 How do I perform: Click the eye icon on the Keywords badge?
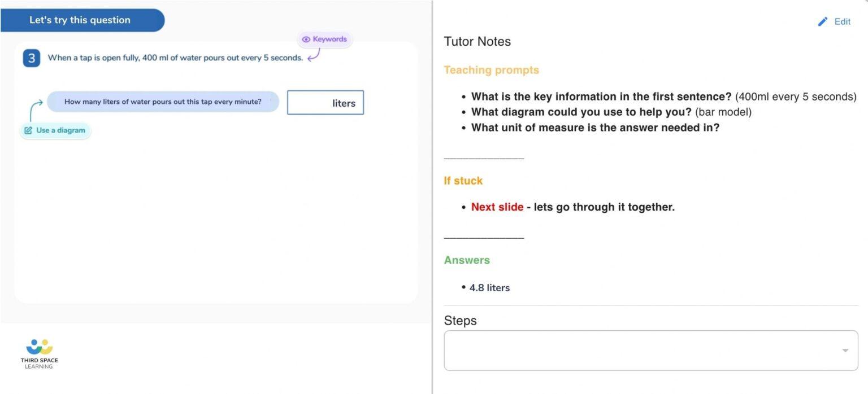(306, 39)
